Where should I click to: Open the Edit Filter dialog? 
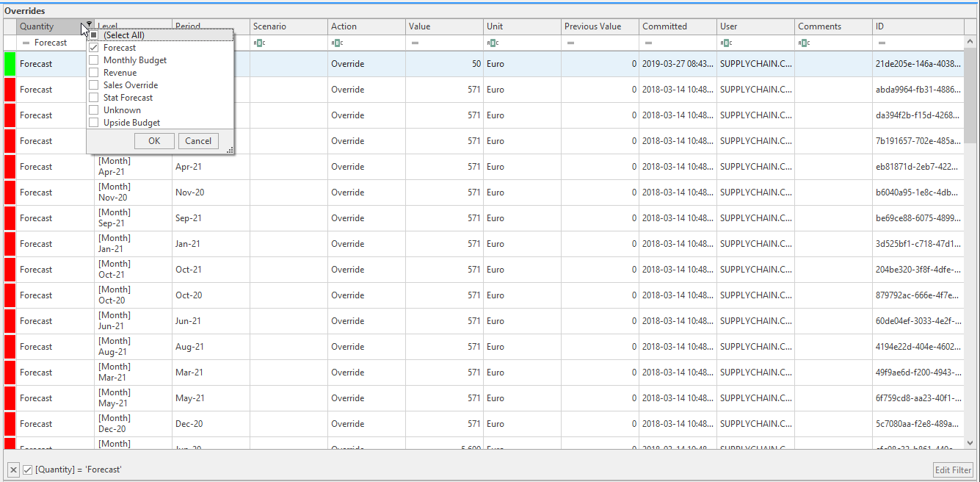click(953, 470)
